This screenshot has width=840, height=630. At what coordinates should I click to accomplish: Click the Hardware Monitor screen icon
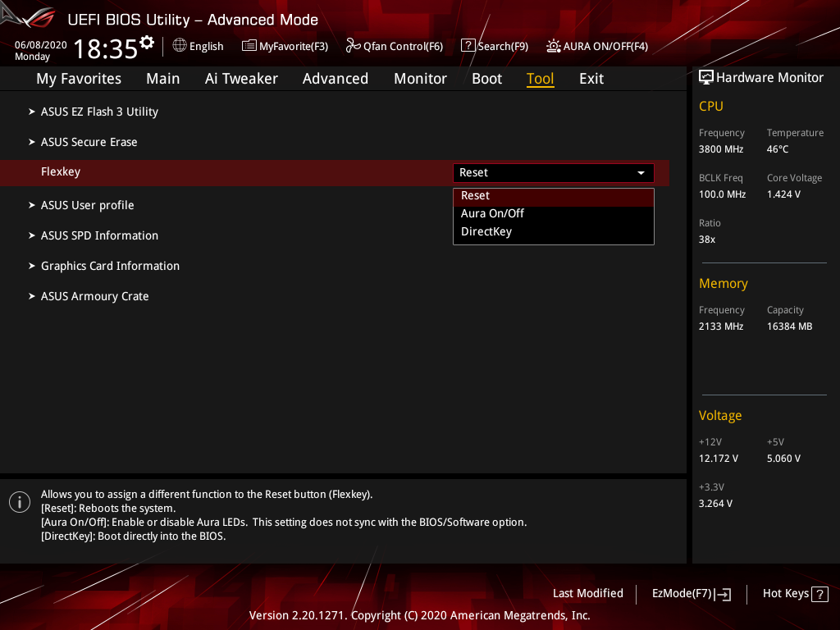pyautogui.click(x=706, y=78)
